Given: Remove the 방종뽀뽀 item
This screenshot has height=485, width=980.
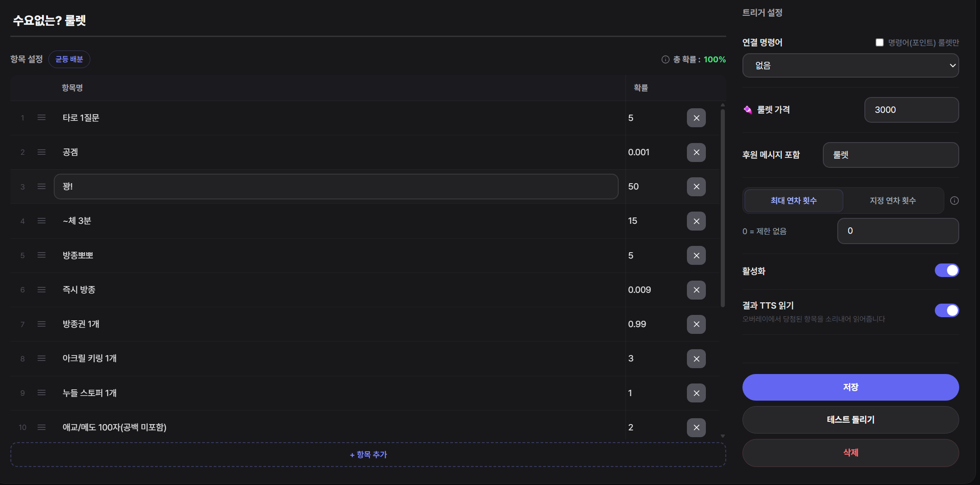Looking at the screenshot, I should (696, 255).
